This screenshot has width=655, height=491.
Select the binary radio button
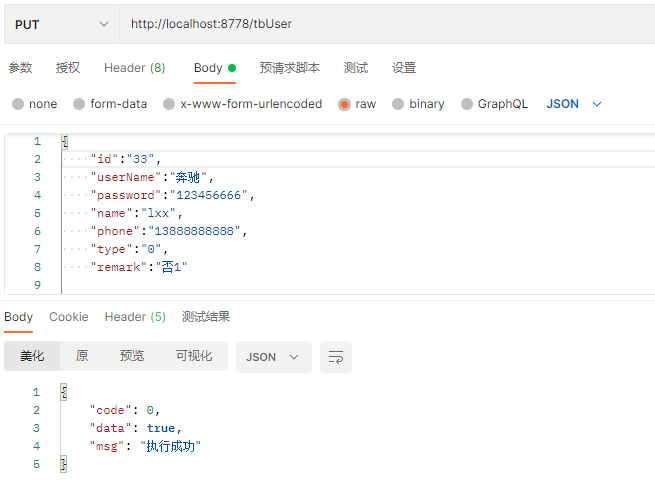(x=398, y=104)
